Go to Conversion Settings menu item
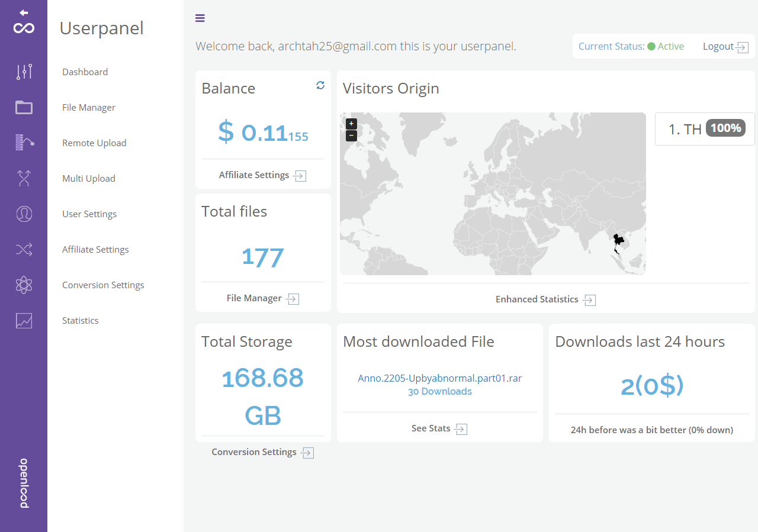 tap(103, 285)
